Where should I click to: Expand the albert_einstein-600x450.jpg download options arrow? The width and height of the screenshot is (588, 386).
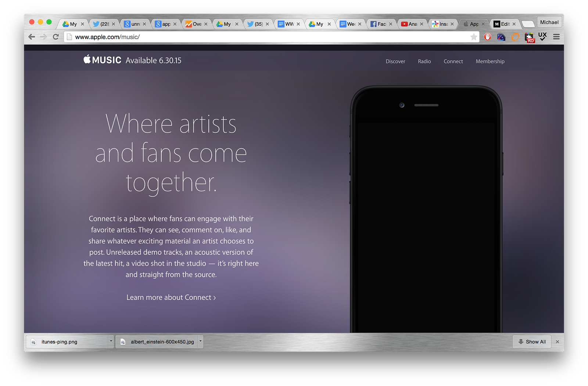(200, 342)
